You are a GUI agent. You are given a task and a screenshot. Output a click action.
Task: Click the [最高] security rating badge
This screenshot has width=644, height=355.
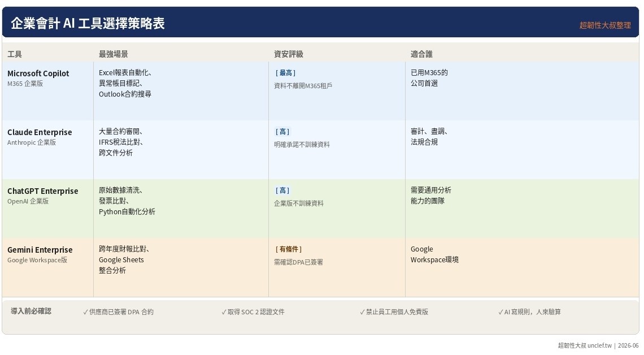click(285, 73)
